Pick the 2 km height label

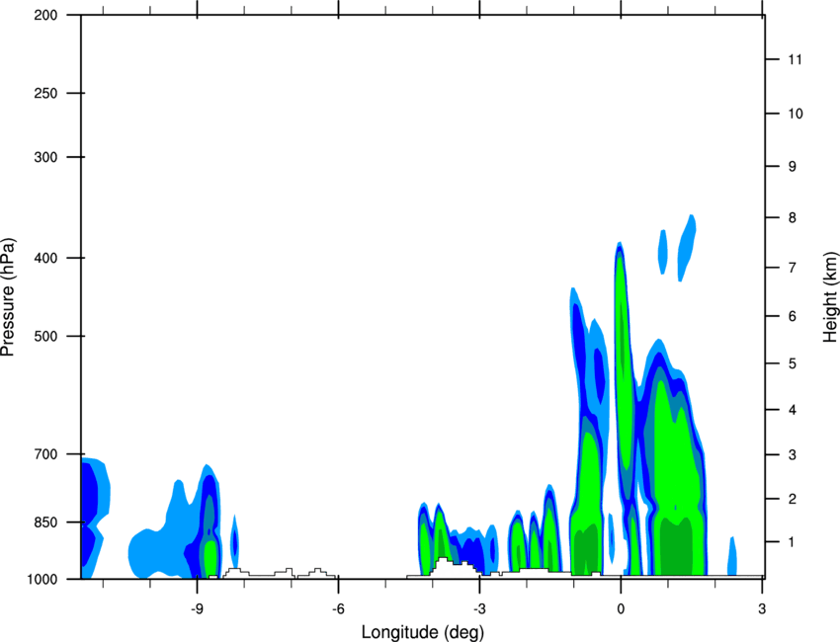pos(793,499)
